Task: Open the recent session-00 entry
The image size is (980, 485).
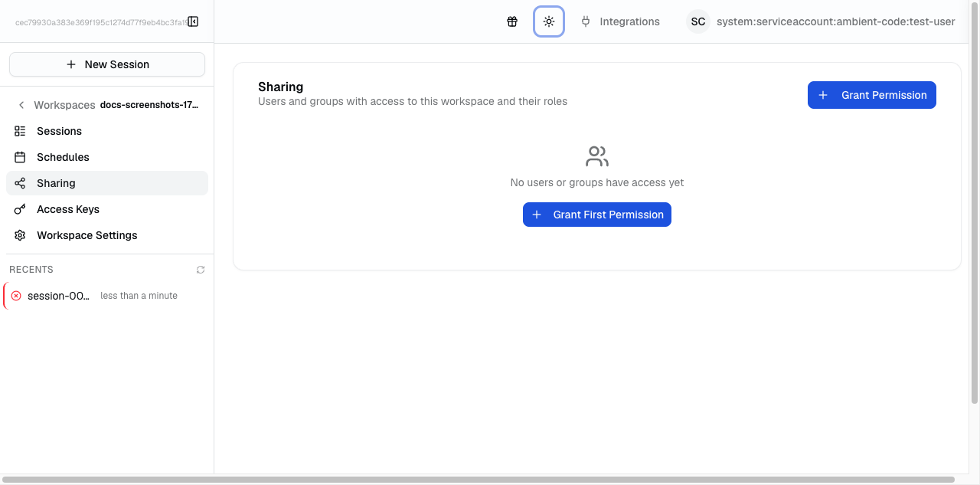Action: 59,296
